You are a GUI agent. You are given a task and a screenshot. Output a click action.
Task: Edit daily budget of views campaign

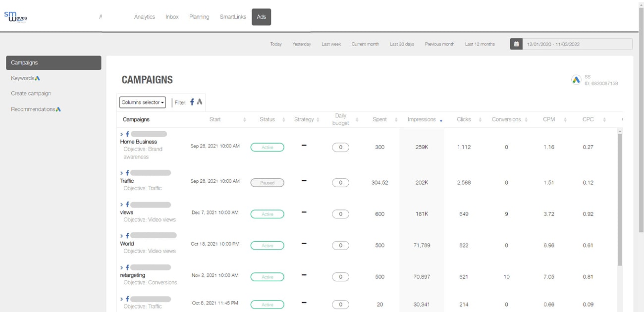click(x=340, y=214)
